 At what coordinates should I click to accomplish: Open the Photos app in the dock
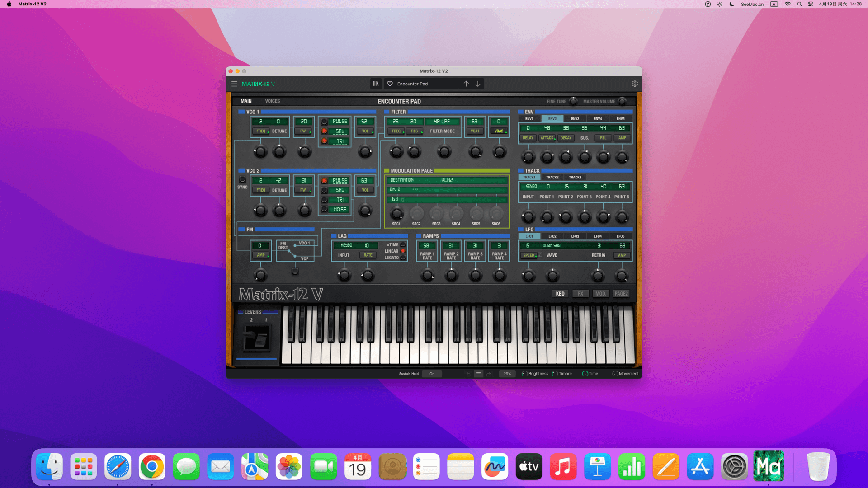(289, 467)
